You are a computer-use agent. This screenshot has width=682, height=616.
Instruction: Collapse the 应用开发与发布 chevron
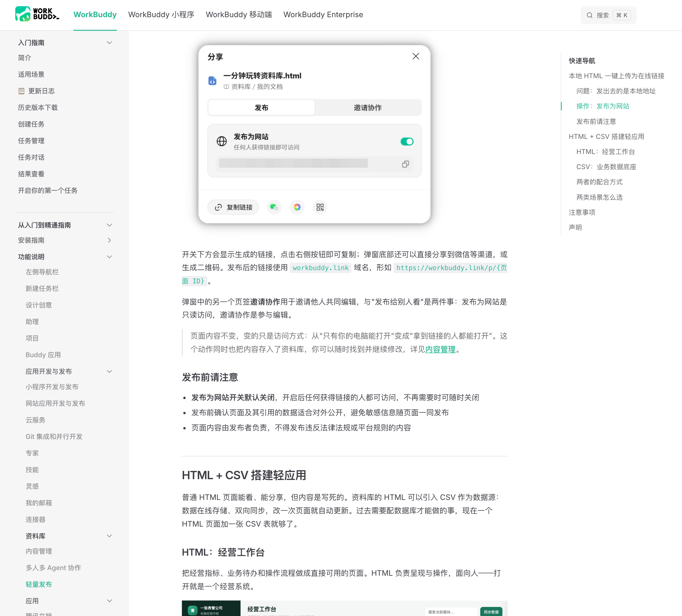109,372
